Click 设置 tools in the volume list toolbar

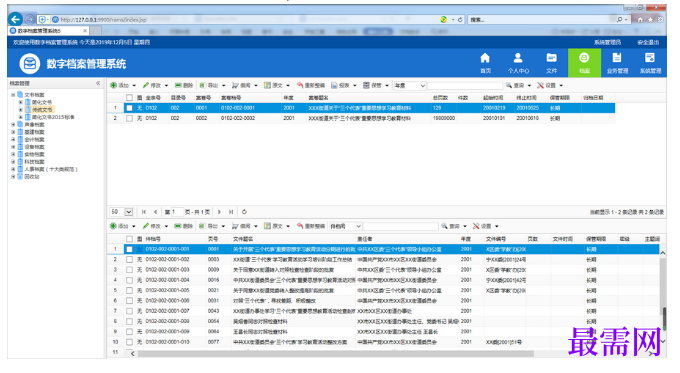tap(547, 85)
